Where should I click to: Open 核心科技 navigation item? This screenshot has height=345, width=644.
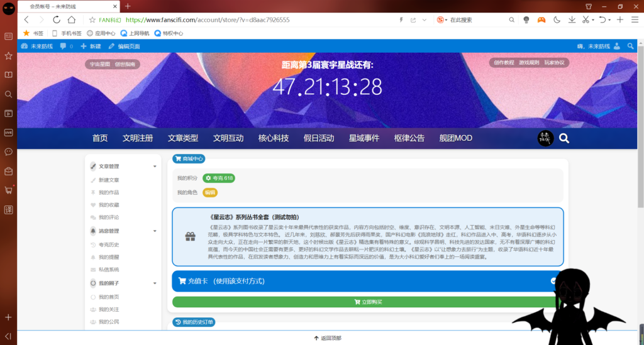click(274, 138)
